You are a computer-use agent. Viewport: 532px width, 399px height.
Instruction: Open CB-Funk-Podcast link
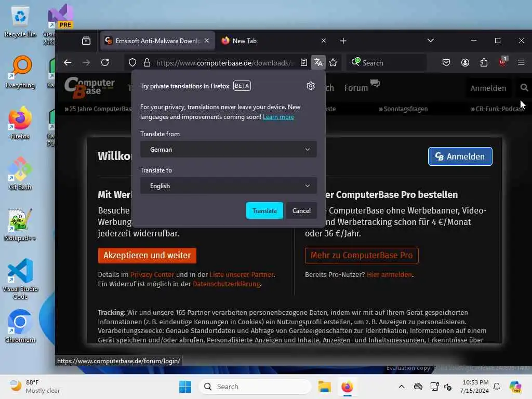click(497, 109)
